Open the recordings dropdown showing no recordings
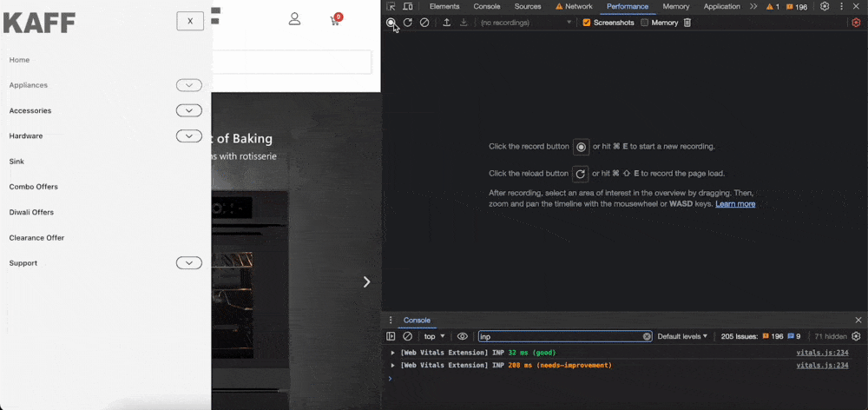The height and width of the screenshot is (410, 868). 525,23
